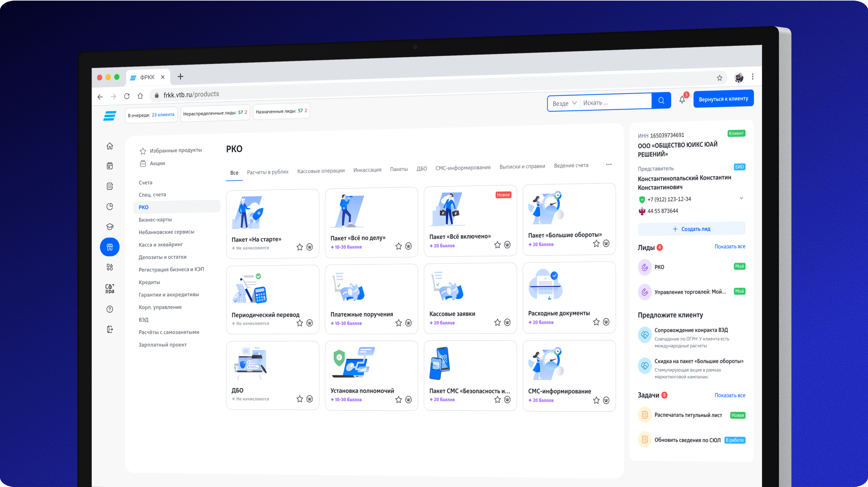Switch to Пакеты tab
Screen dimensions: 868x487
pyautogui.click(x=399, y=169)
